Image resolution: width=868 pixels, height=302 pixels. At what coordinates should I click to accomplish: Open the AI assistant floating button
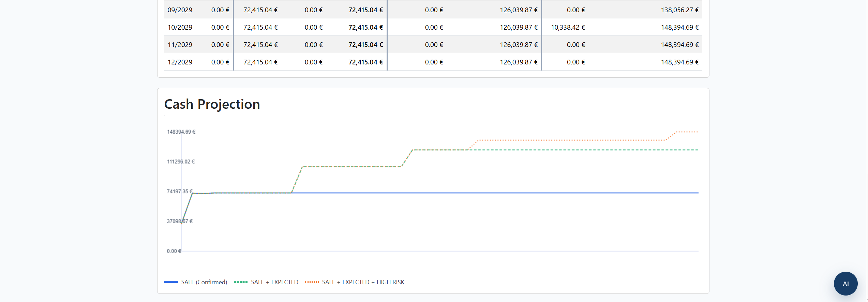tap(845, 284)
